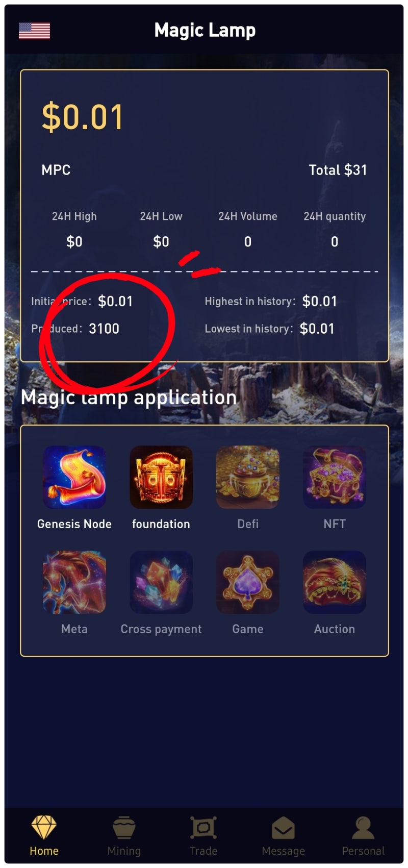
Task: Tap the Genesis Node label
Action: (x=74, y=524)
